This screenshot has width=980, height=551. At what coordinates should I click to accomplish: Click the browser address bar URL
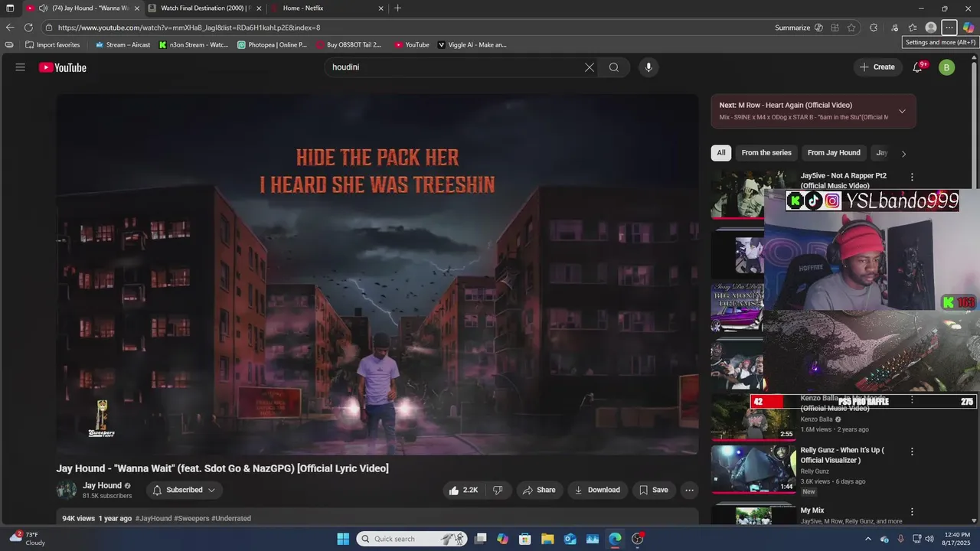tap(189, 28)
